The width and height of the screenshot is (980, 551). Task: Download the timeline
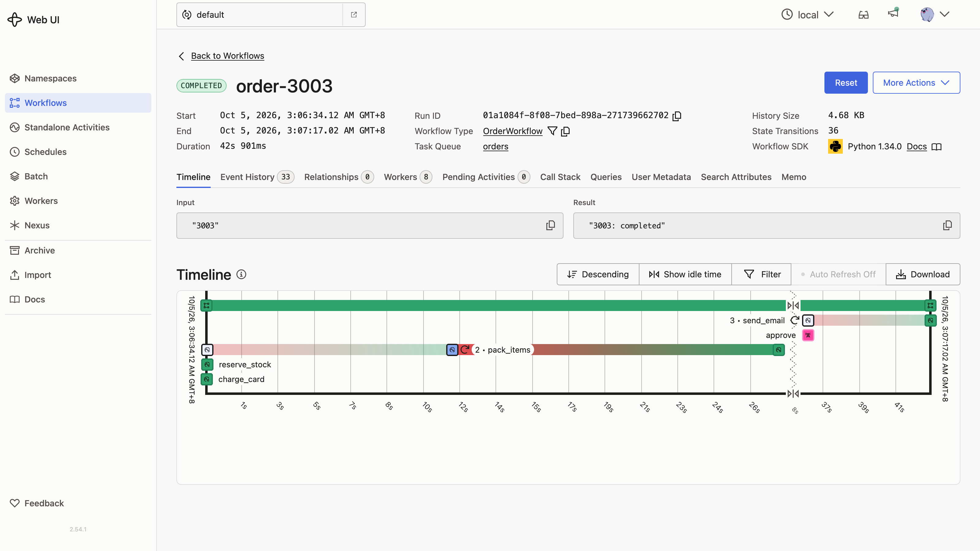[922, 274]
